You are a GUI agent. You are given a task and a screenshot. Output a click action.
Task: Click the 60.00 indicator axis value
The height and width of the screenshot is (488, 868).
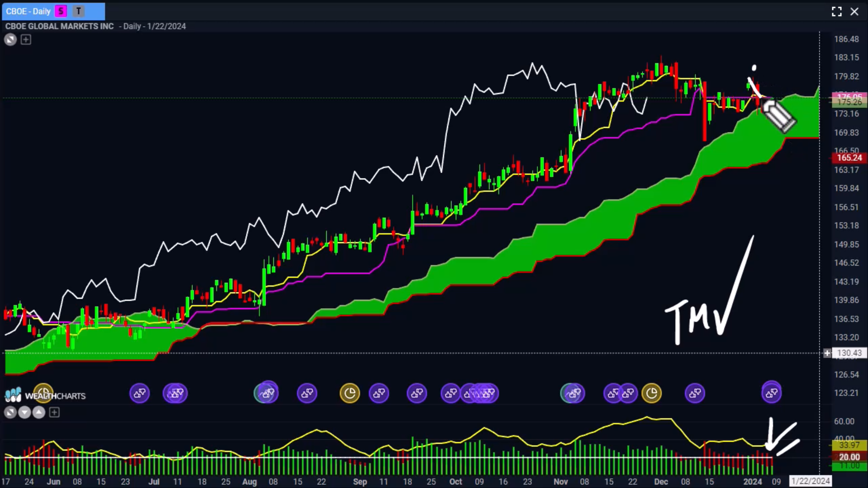pos(844,421)
